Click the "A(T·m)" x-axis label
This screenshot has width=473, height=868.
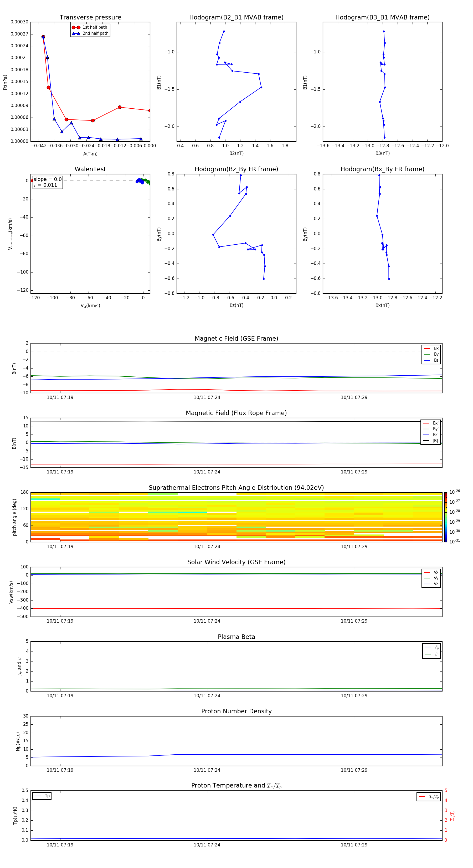pyautogui.click(x=90, y=154)
